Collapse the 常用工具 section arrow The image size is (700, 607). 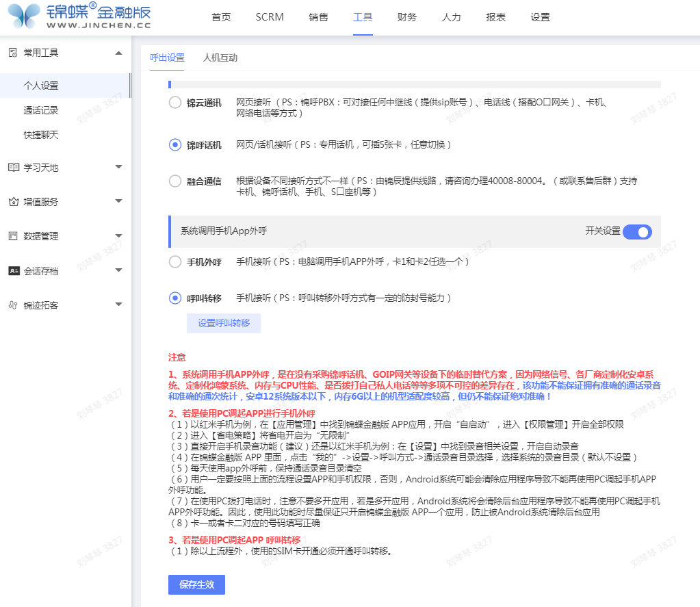coord(118,53)
